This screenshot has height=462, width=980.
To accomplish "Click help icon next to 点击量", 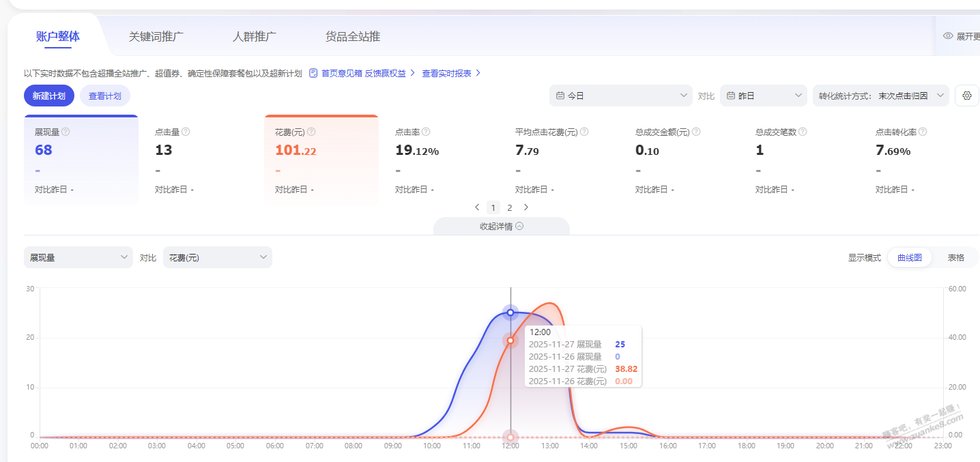I will 186,132.
